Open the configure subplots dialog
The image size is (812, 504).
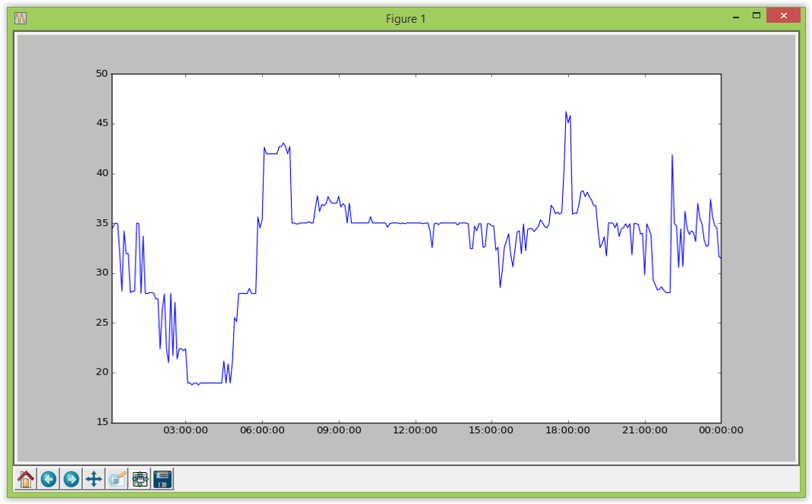tap(139, 479)
